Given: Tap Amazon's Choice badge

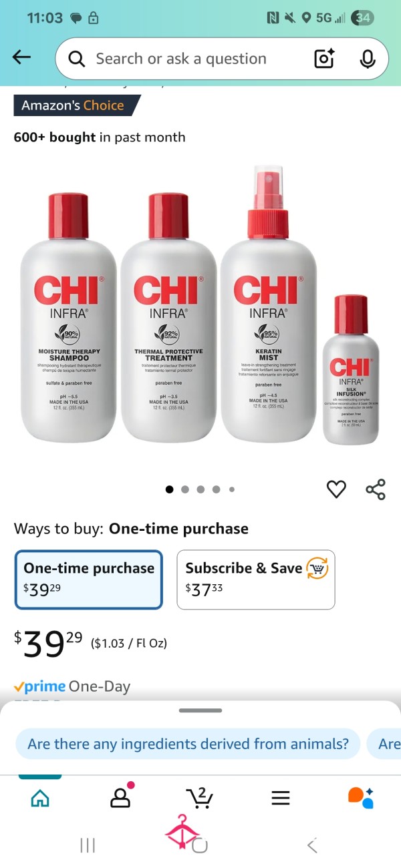Looking at the screenshot, I should tap(77, 105).
